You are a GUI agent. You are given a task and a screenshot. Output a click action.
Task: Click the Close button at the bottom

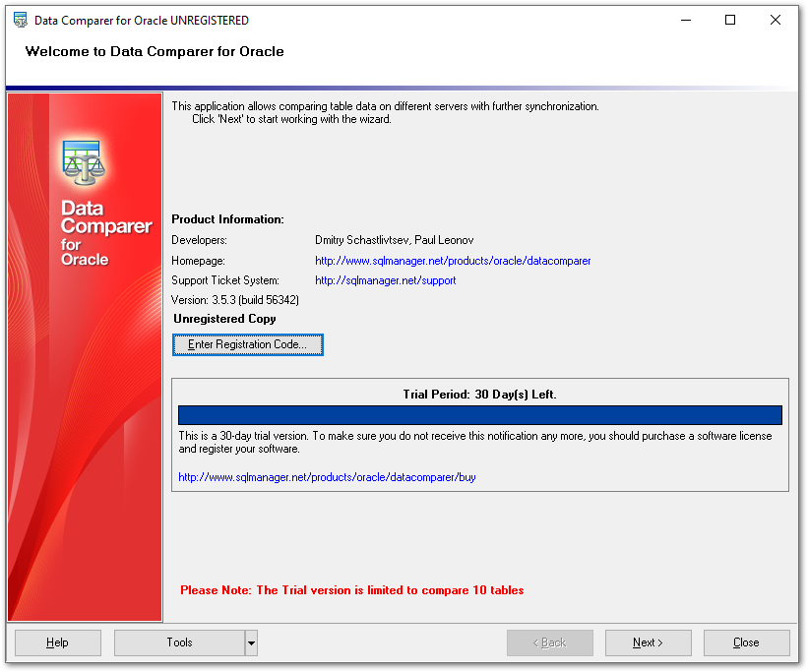pyautogui.click(x=747, y=642)
